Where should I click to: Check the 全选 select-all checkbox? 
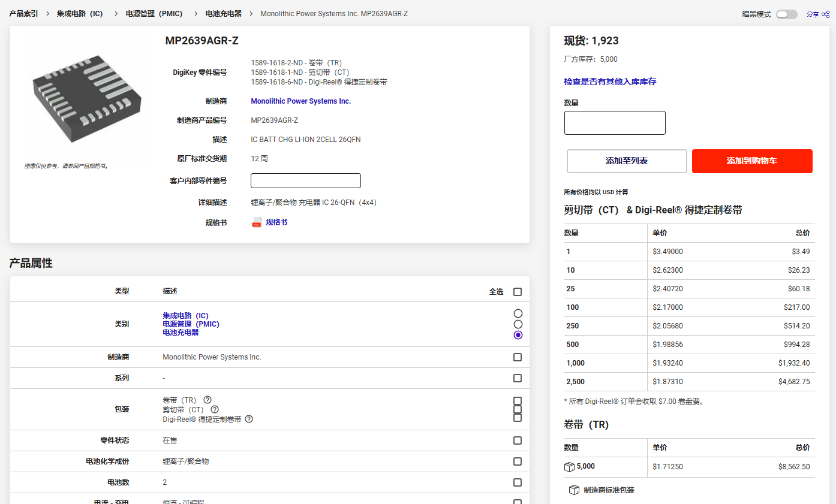[518, 292]
